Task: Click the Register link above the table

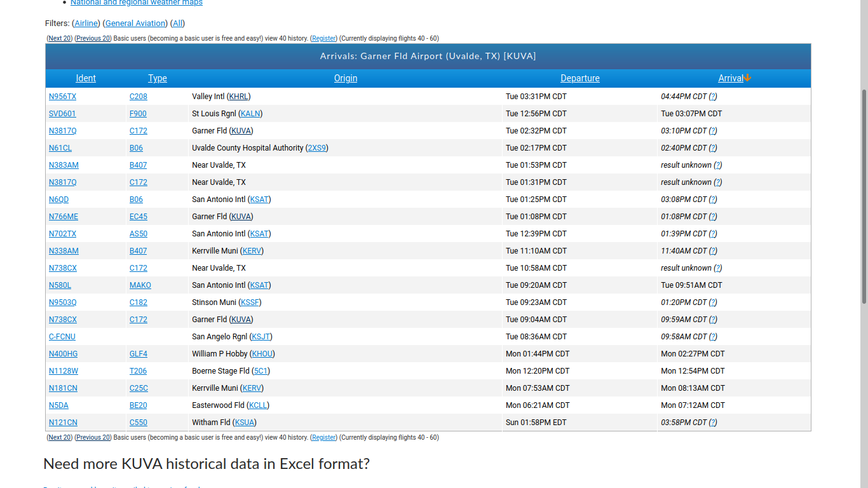Action: coord(324,38)
